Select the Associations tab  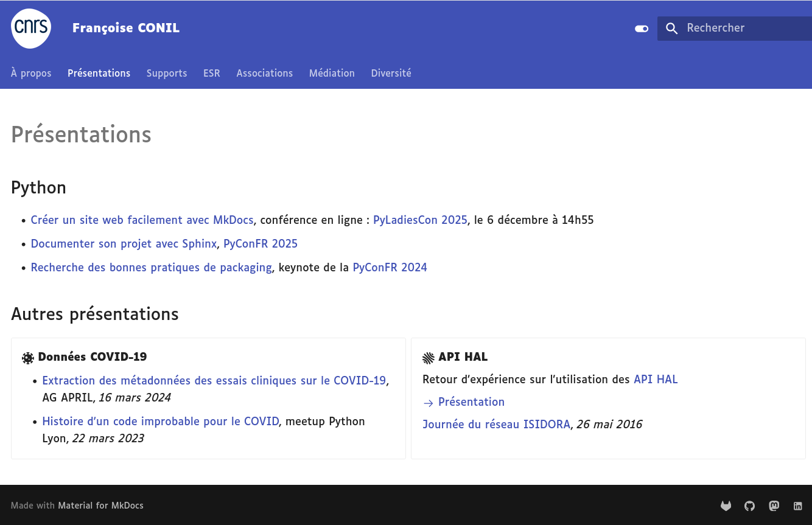coord(264,73)
